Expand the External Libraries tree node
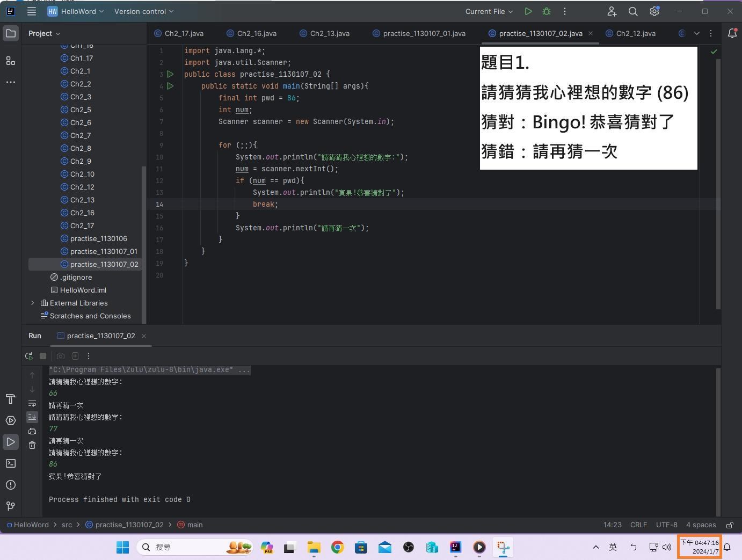 click(33, 303)
